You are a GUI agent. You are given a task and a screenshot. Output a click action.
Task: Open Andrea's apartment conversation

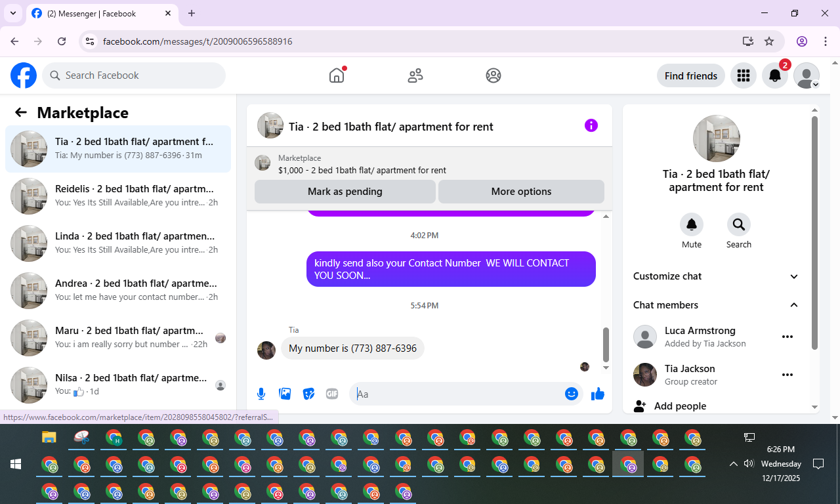(118, 291)
